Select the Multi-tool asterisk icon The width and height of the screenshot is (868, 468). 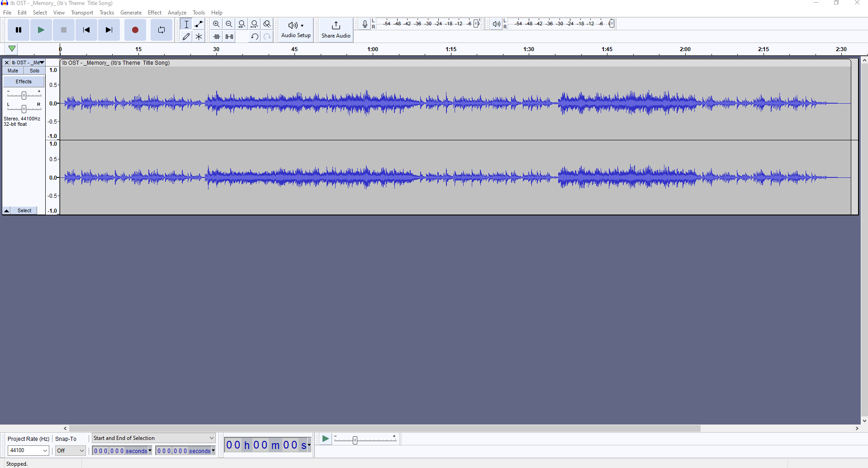click(199, 37)
